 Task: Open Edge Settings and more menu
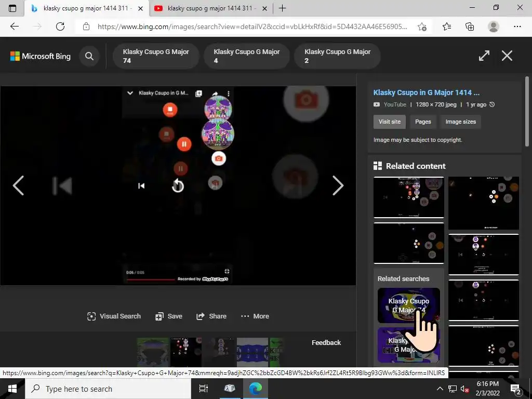[517, 26]
